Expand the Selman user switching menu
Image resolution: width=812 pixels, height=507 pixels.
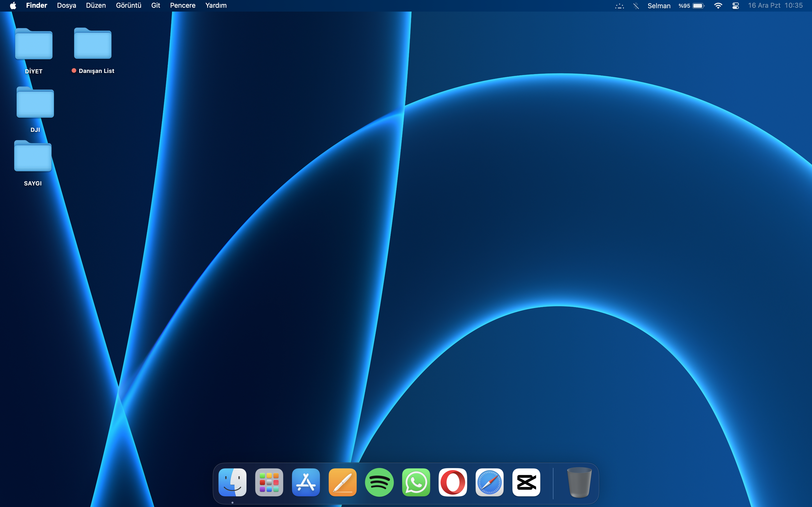[659, 6]
